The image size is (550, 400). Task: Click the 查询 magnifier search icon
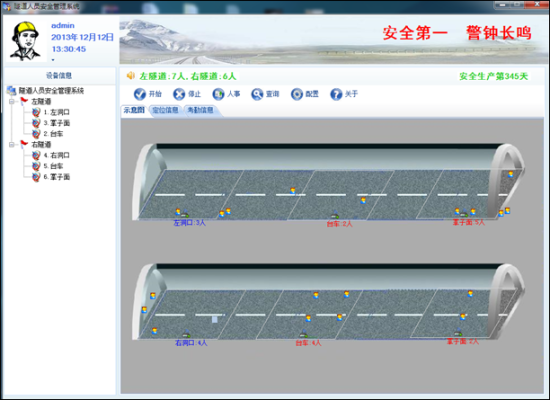[257, 94]
